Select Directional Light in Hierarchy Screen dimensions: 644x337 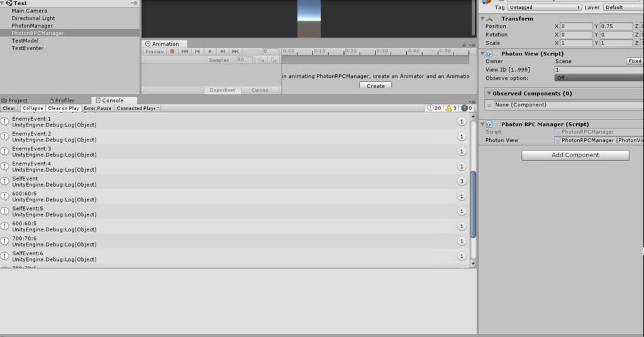pyautogui.click(x=33, y=18)
